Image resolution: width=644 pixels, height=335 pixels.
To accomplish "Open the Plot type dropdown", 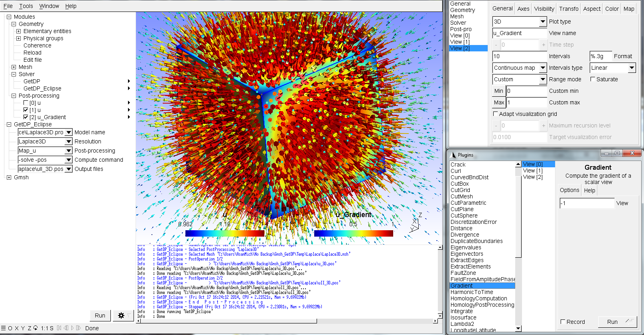I will click(x=542, y=22).
